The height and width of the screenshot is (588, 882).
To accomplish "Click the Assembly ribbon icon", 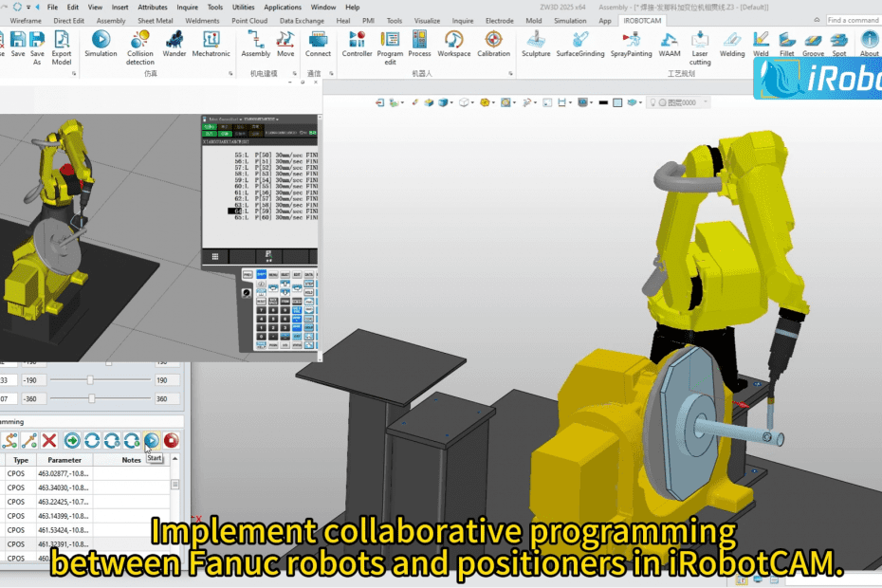I will tap(256, 45).
